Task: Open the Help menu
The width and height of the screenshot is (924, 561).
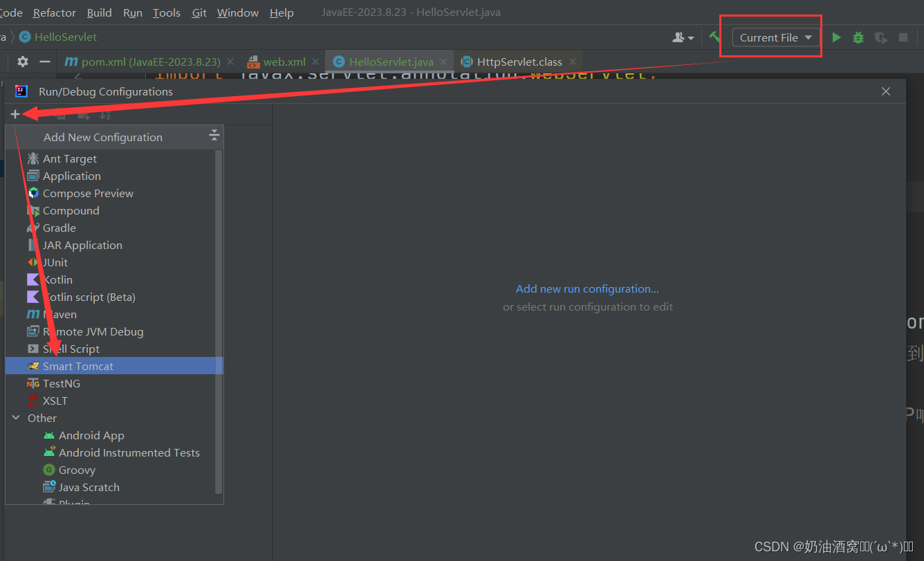Action: (x=281, y=12)
